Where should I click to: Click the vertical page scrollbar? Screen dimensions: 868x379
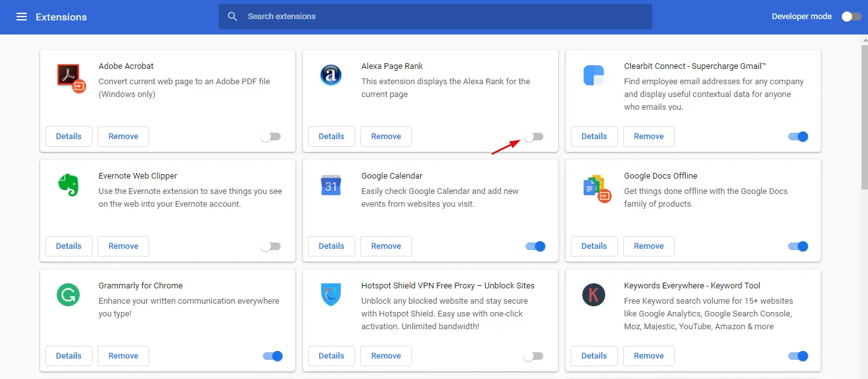864,115
